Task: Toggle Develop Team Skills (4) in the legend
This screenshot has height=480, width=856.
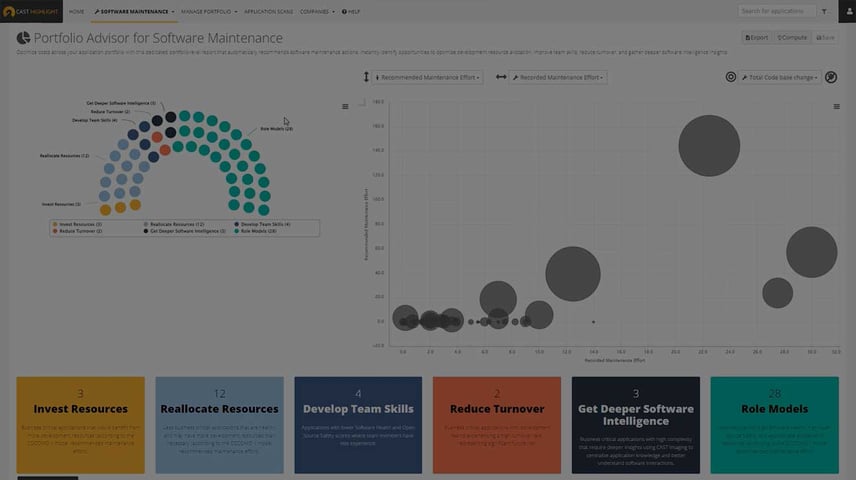Action: pyautogui.click(x=262, y=224)
